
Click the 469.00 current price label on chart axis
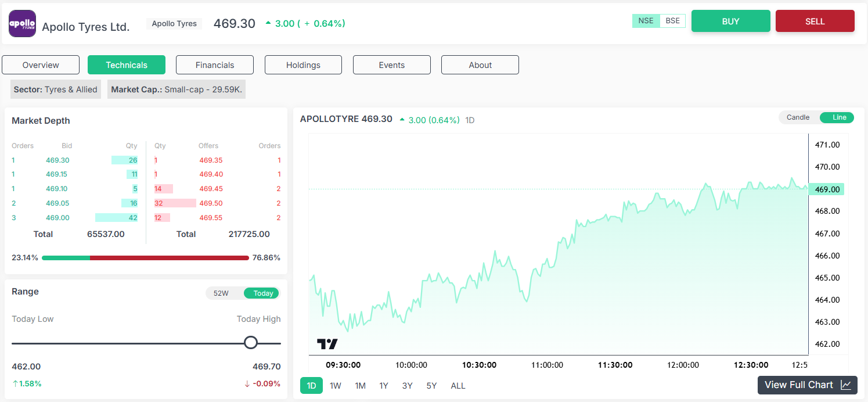(827, 189)
